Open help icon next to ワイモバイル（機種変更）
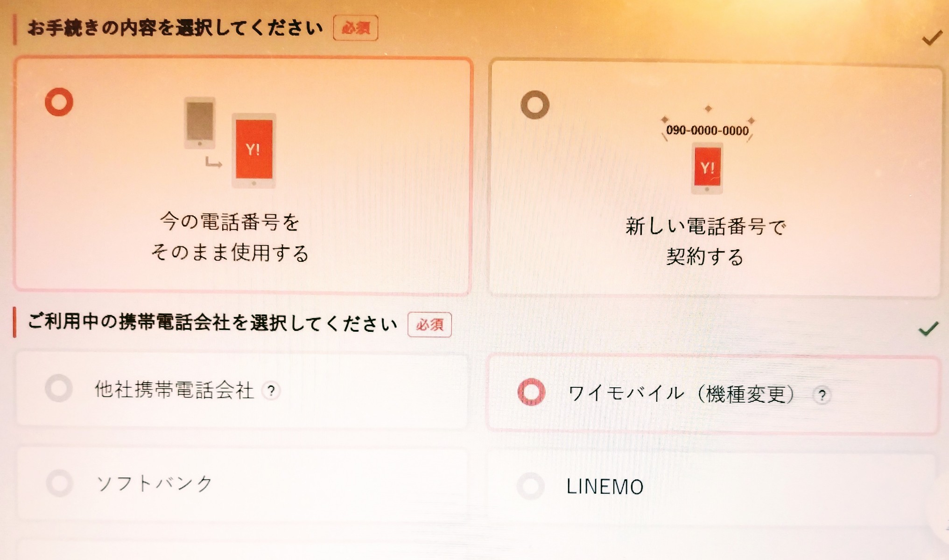 pos(822,396)
